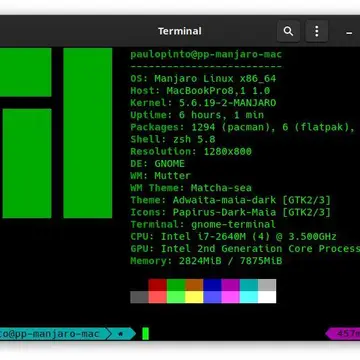Click the Packages: 1294 (pacman) line
Image resolution: width=360 pixels, height=360 pixels.
pyautogui.click(x=242, y=127)
